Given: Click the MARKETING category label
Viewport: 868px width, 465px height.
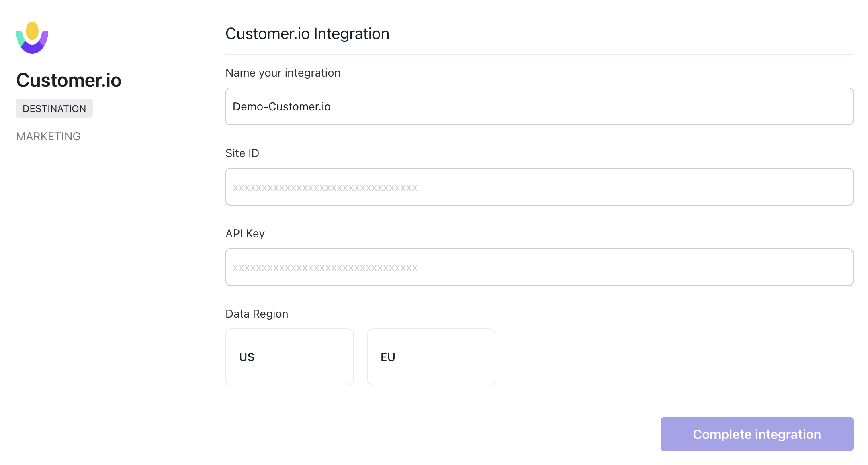Looking at the screenshot, I should coord(48,137).
